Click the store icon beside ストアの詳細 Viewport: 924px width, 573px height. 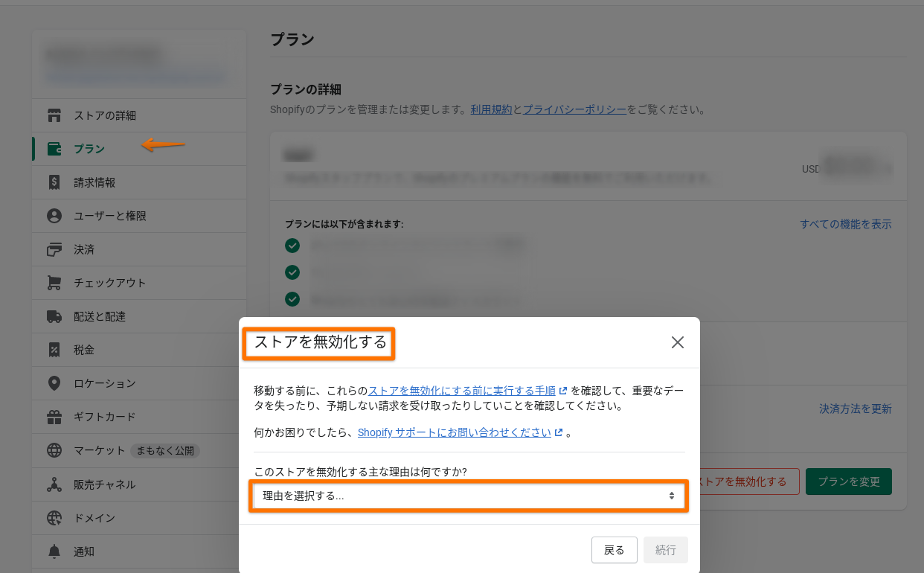pyautogui.click(x=54, y=115)
